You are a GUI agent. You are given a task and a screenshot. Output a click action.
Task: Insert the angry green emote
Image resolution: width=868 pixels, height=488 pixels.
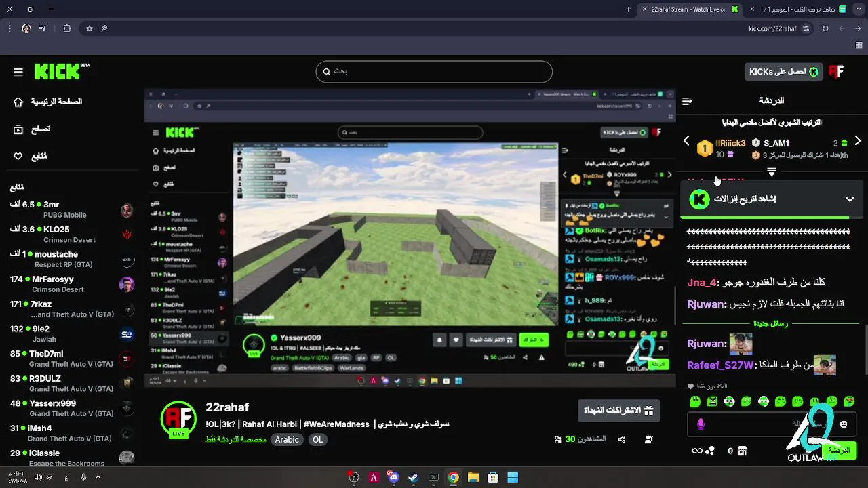coord(712,401)
